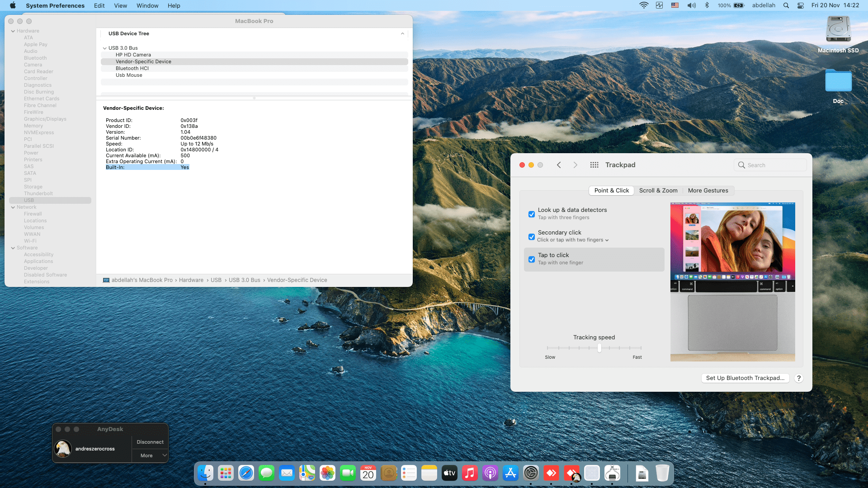Click the help question mark button
The height and width of the screenshot is (488, 868).
click(799, 378)
